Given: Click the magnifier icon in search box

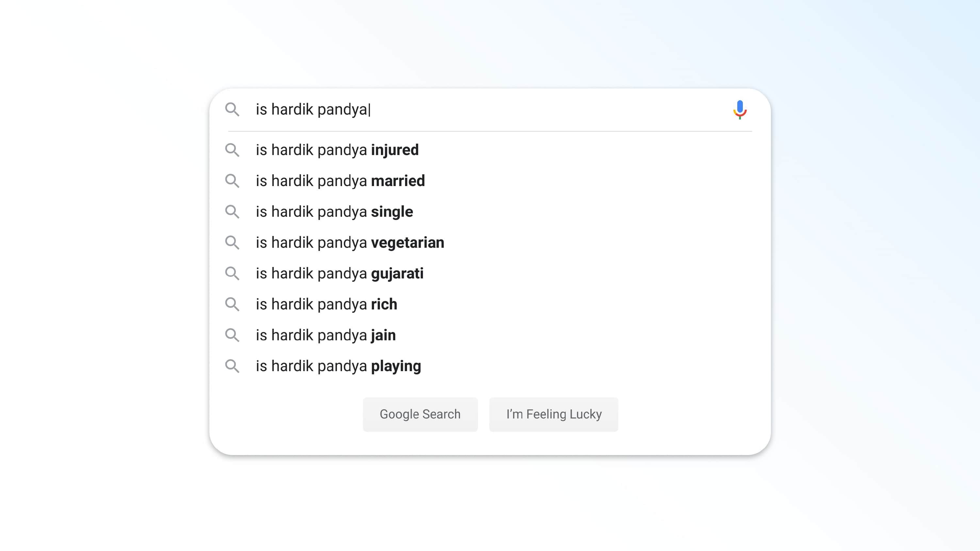Looking at the screenshot, I should pyautogui.click(x=232, y=110).
